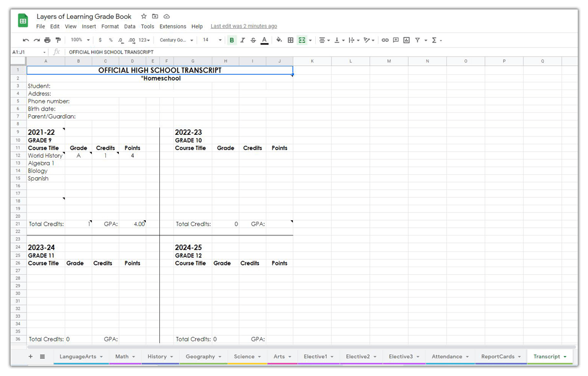The width and height of the screenshot is (588, 376).
Task: Check the cloud save status icon
Action: click(x=167, y=16)
